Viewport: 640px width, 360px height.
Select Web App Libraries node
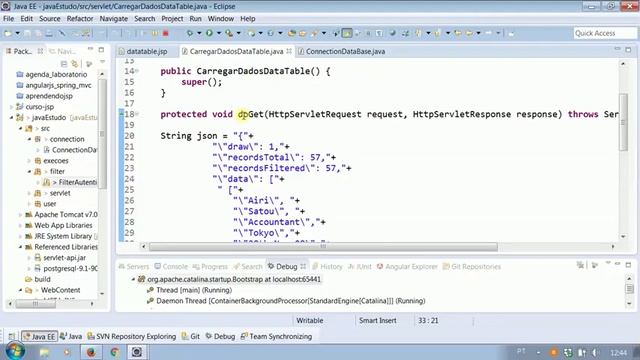[x=58, y=225]
